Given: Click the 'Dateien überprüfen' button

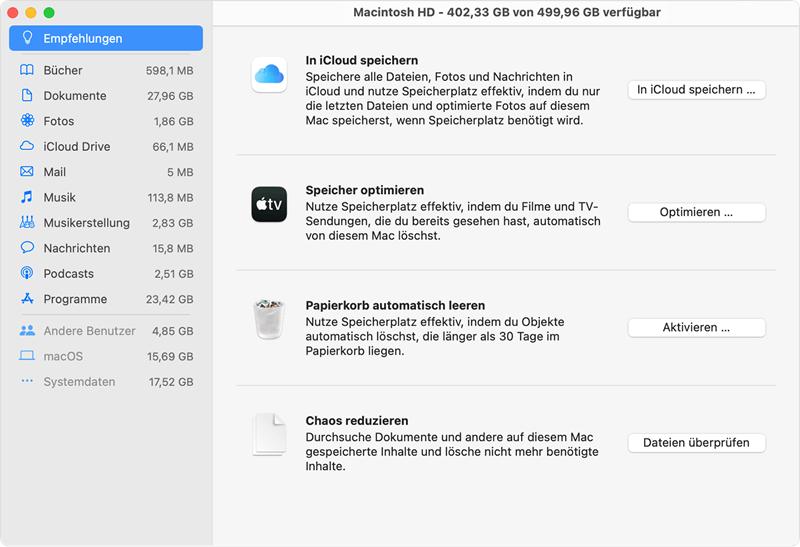Looking at the screenshot, I should (x=696, y=443).
